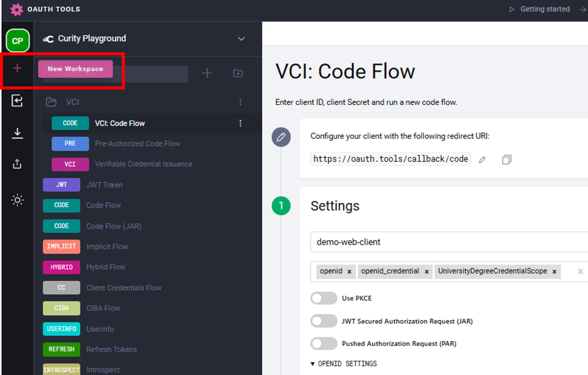Edit the redirect URI with pencil icon
The height and width of the screenshot is (375, 588).
(x=482, y=160)
